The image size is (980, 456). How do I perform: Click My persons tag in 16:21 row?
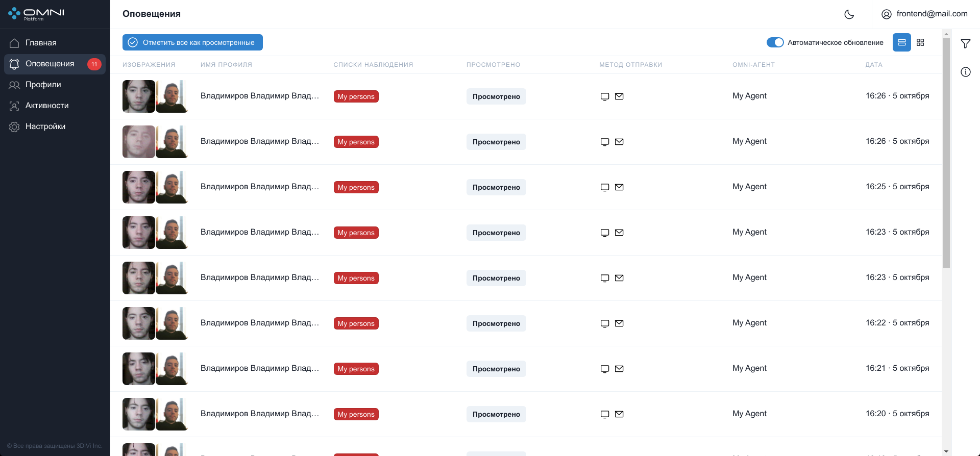(356, 369)
